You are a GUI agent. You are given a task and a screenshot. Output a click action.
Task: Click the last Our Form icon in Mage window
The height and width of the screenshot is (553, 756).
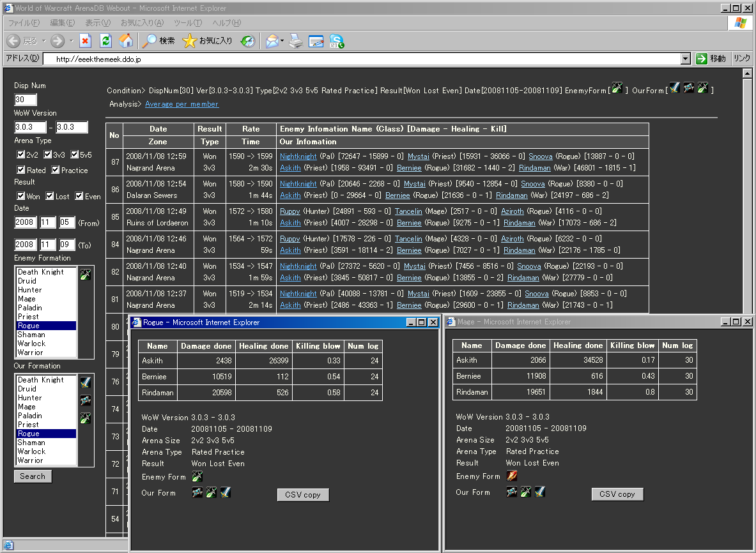(x=539, y=492)
